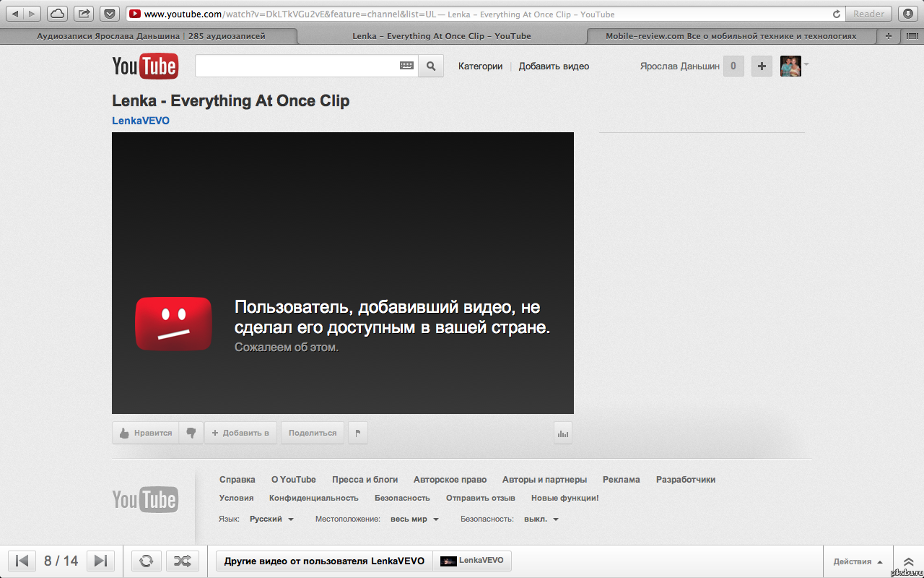Image resolution: width=924 pixels, height=578 pixels.
Task: Click the Поделиться share button
Action: click(x=313, y=433)
